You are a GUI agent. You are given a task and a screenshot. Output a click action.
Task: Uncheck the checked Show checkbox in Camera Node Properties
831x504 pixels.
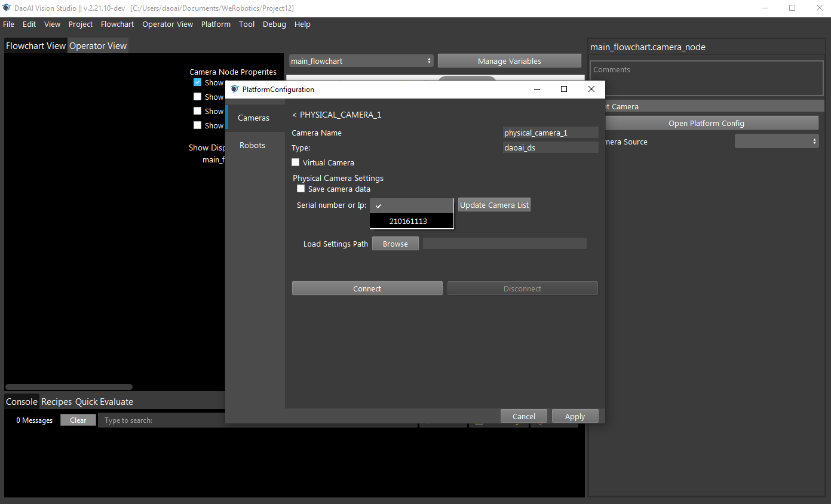[x=197, y=82]
